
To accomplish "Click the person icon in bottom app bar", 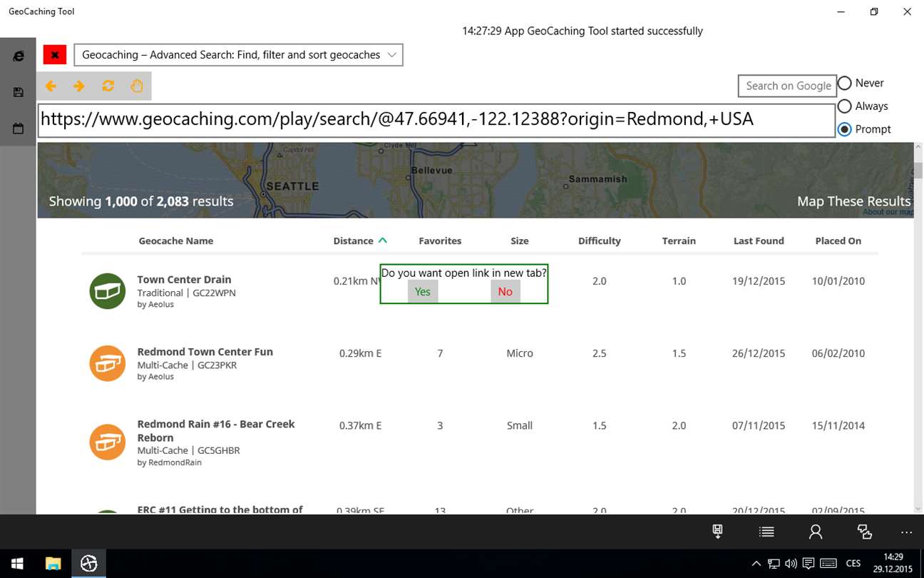I will pyautogui.click(x=816, y=532).
